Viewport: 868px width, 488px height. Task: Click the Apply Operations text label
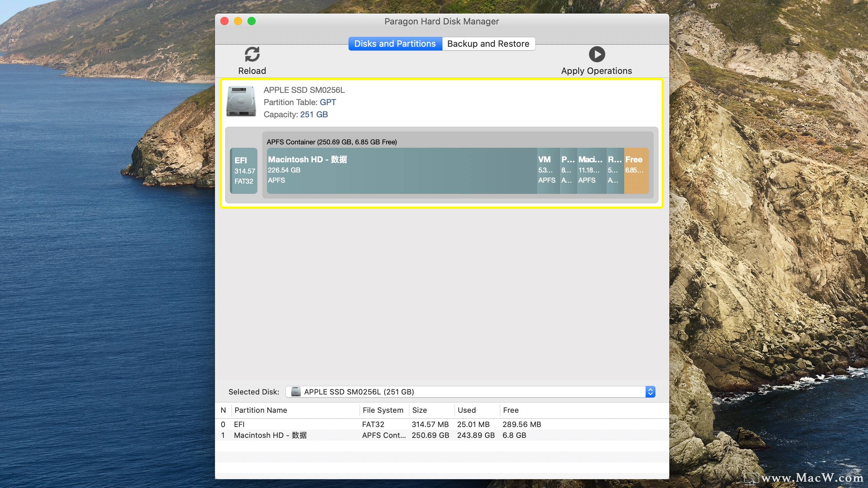point(597,71)
